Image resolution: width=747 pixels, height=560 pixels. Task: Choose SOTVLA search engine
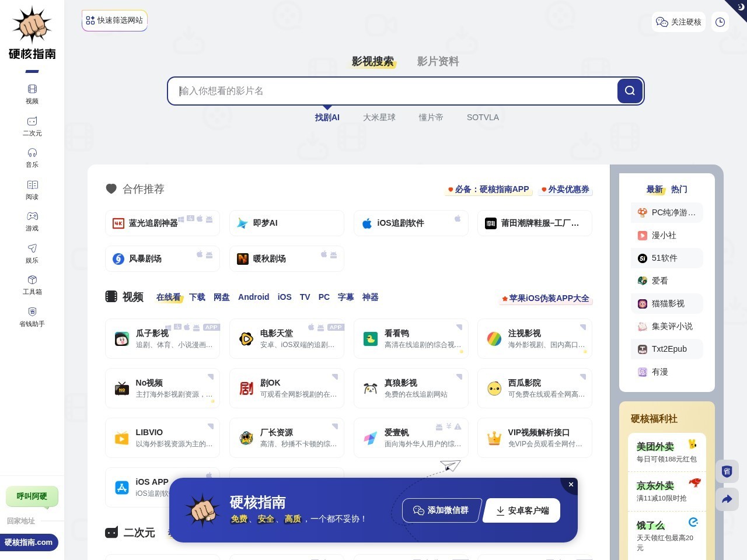pyautogui.click(x=483, y=117)
